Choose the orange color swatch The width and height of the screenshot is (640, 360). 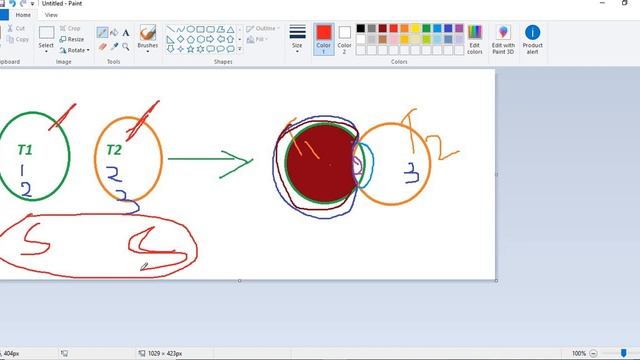coord(404,28)
